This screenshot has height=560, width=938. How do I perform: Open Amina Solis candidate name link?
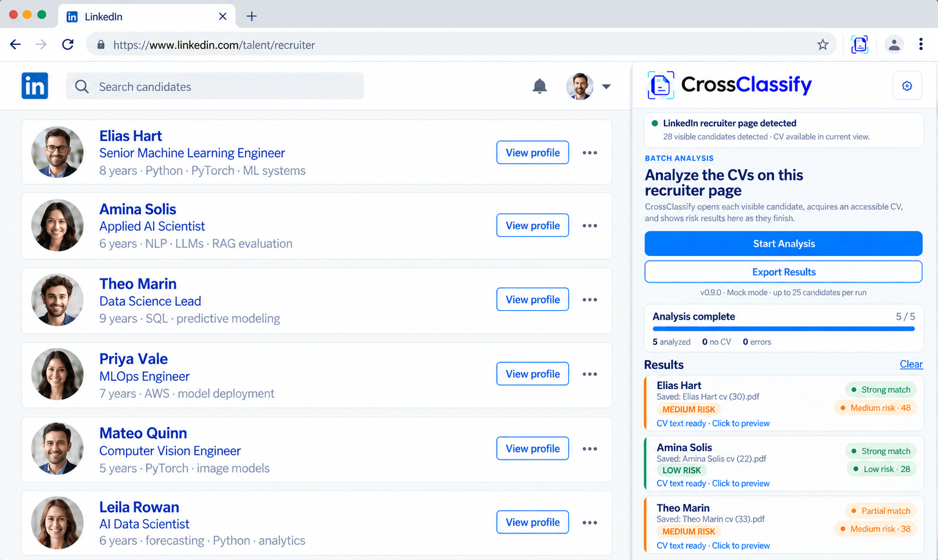(x=138, y=209)
